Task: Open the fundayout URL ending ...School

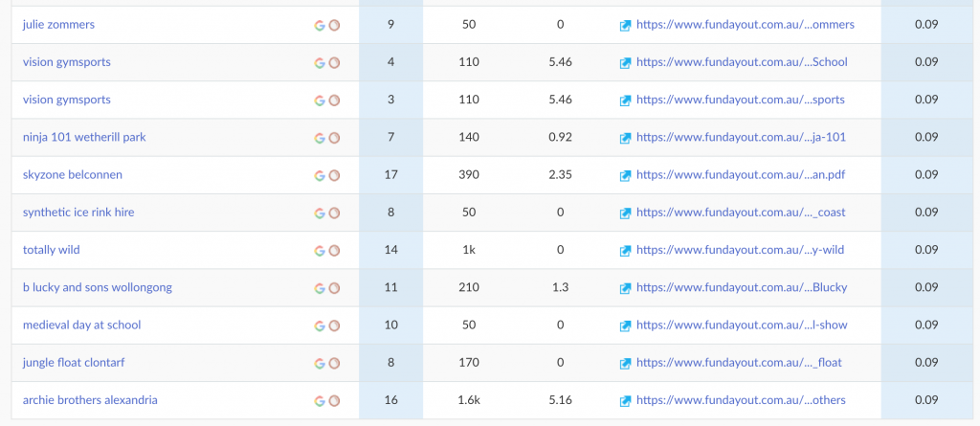Action: tap(742, 62)
